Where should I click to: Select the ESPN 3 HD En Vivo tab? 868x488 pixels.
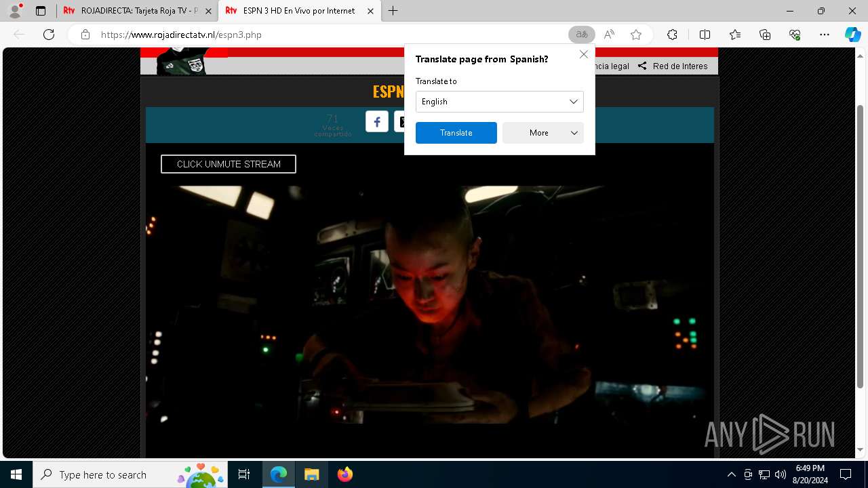pos(299,11)
